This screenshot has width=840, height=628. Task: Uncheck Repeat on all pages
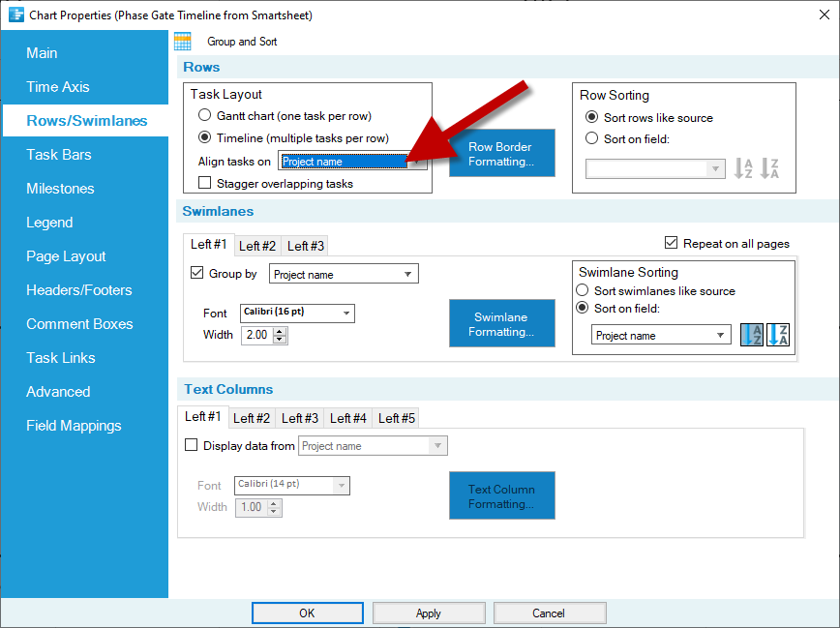[670, 243]
